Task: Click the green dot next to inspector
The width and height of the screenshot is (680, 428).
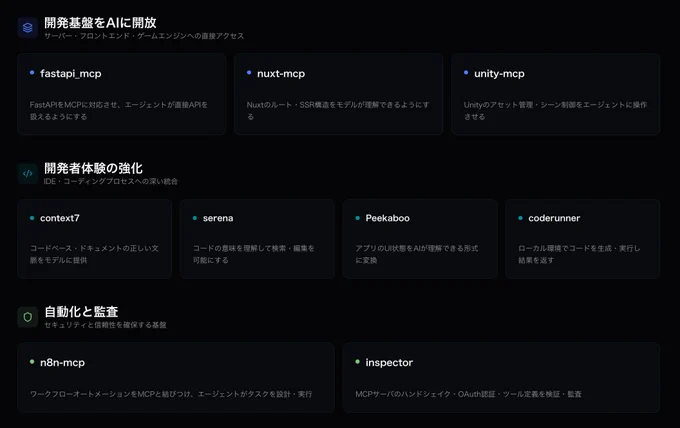Action: click(x=357, y=362)
